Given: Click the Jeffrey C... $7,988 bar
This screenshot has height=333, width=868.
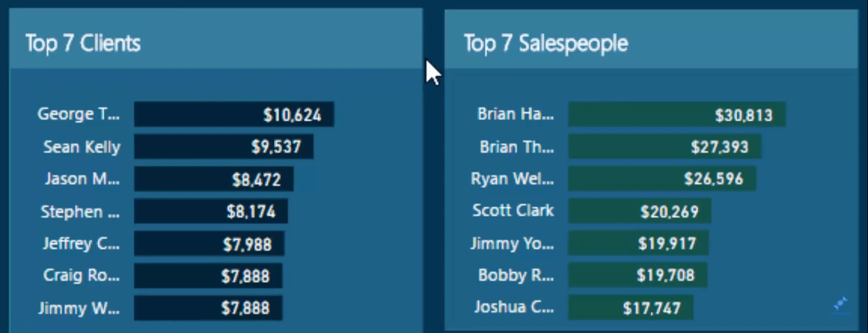Looking at the screenshot, I should (209, 243).
